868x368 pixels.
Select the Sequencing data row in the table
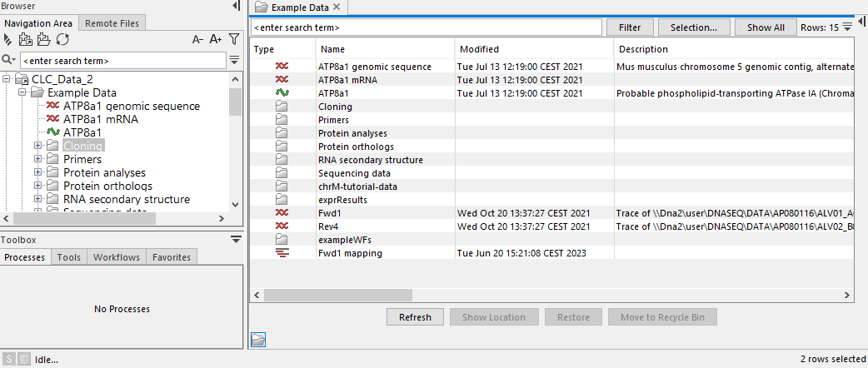(551, 173)
